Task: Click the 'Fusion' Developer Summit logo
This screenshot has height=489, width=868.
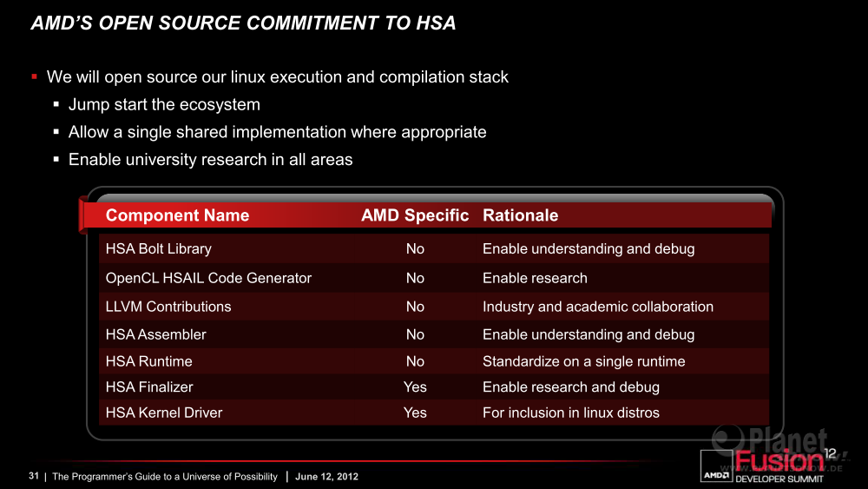Action: 779,460
